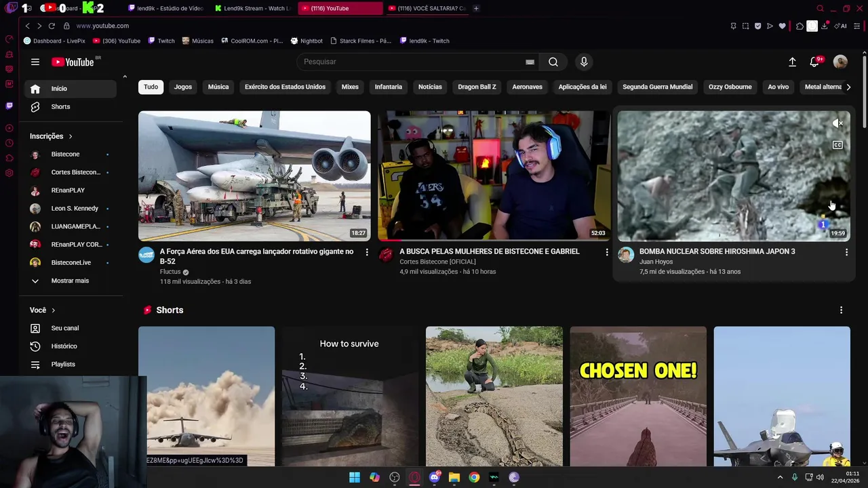Open the YouTube hamburger guide menu
The image size is (868, 488).
[35, 62]
